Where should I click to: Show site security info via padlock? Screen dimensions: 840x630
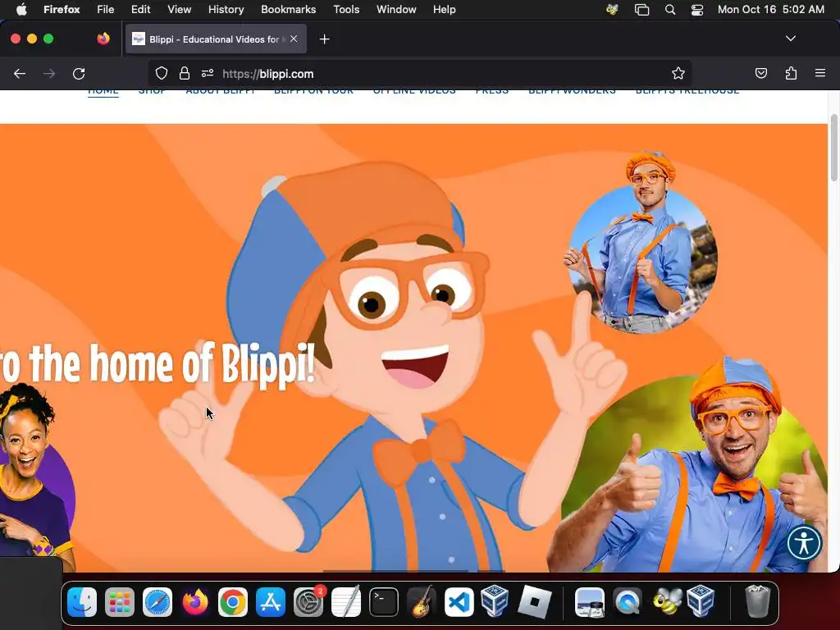pyautogui.click(x=185, y=74)
